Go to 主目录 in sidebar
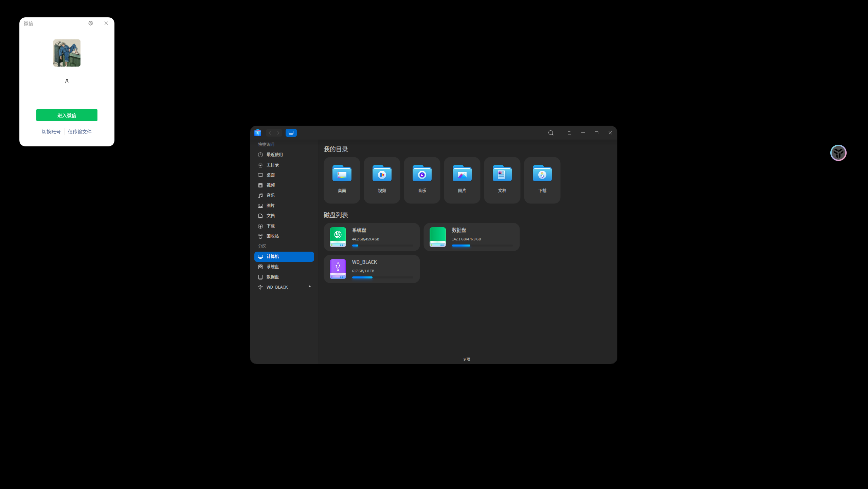 tap(284, 165)
